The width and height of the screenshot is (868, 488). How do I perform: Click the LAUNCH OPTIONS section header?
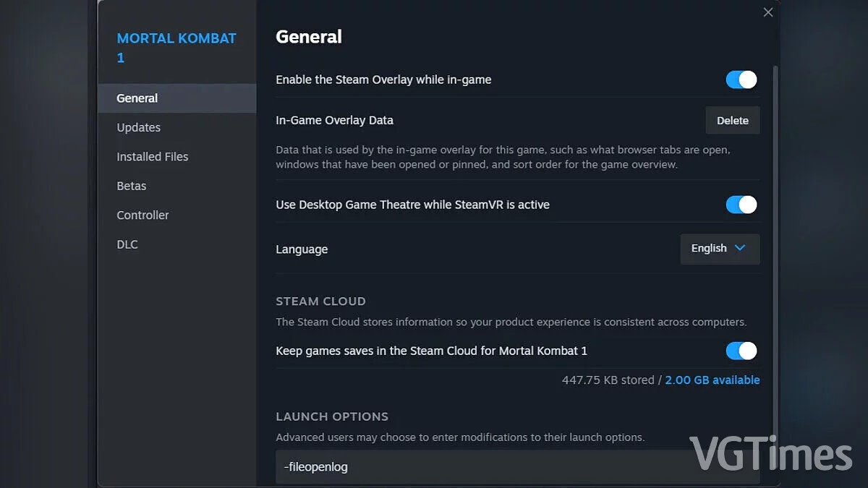pyautogui.click(x=332, y=417)
